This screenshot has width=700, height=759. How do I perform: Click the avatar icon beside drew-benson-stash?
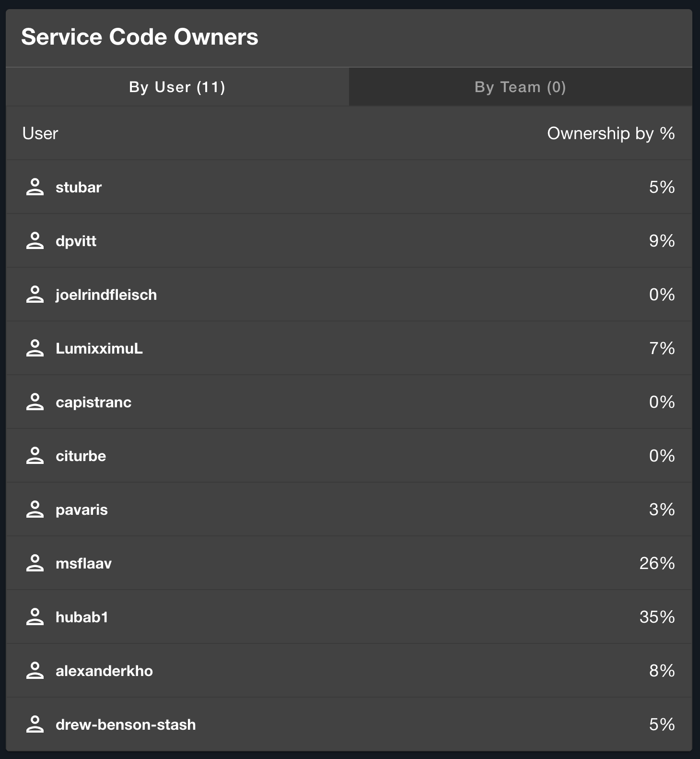35,724
